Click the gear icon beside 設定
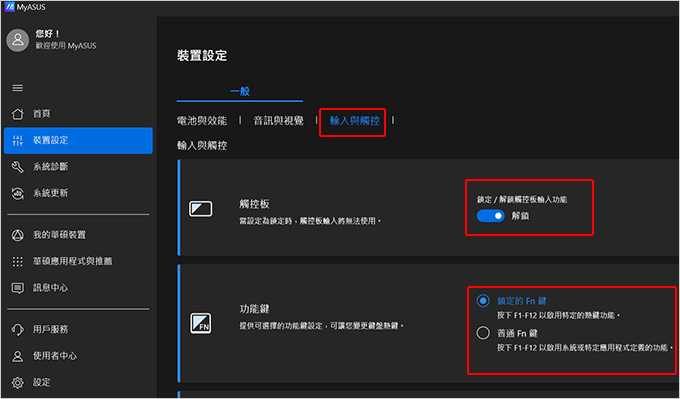680x399 pixels. click(17, 383)
